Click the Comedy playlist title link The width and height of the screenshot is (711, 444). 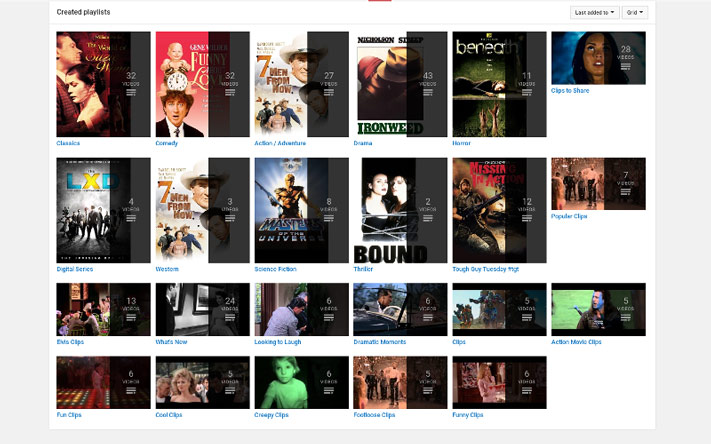[166, 143]
